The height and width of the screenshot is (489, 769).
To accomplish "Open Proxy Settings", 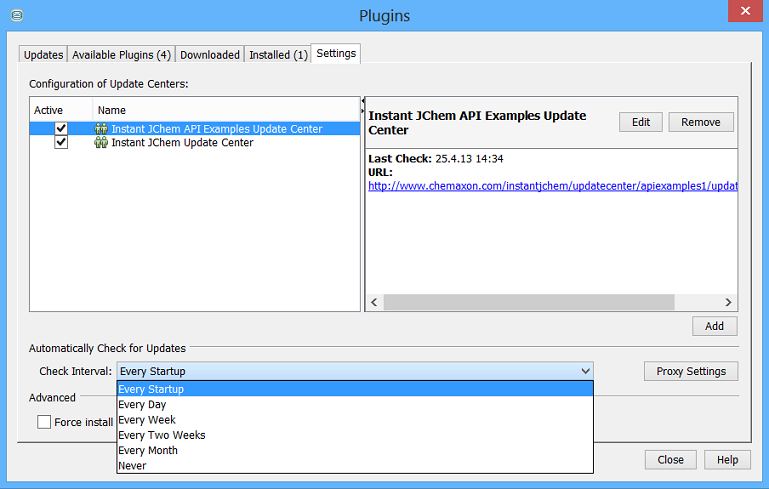I will pyautogui.click(x=690, y=371).
